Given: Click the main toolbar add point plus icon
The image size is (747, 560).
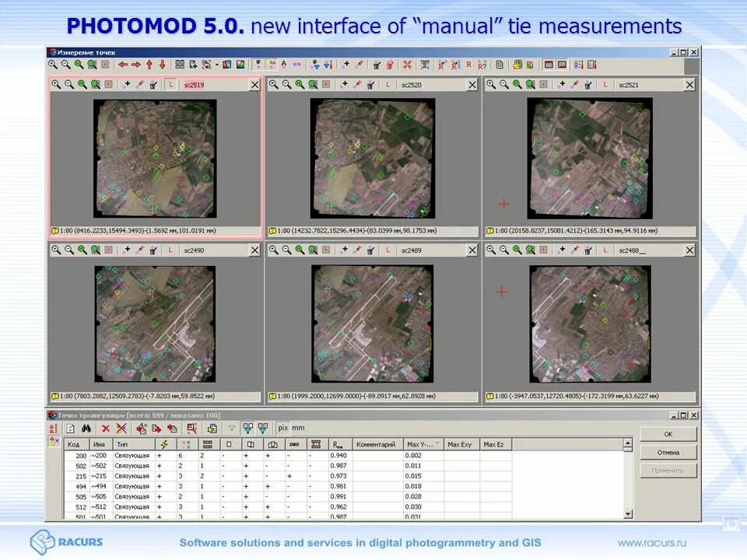Looking at the screenshot, I should coord(345,65).
